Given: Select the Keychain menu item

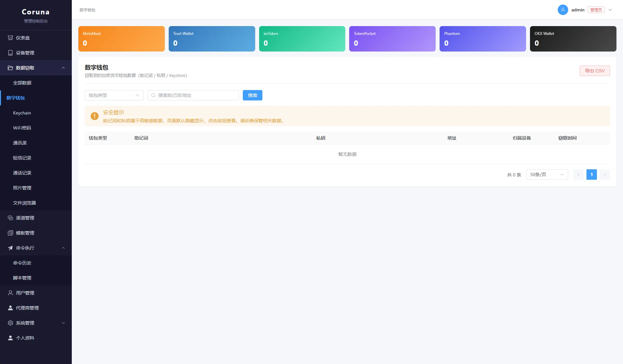Looking at the screenshot, I should click(36, 113).
